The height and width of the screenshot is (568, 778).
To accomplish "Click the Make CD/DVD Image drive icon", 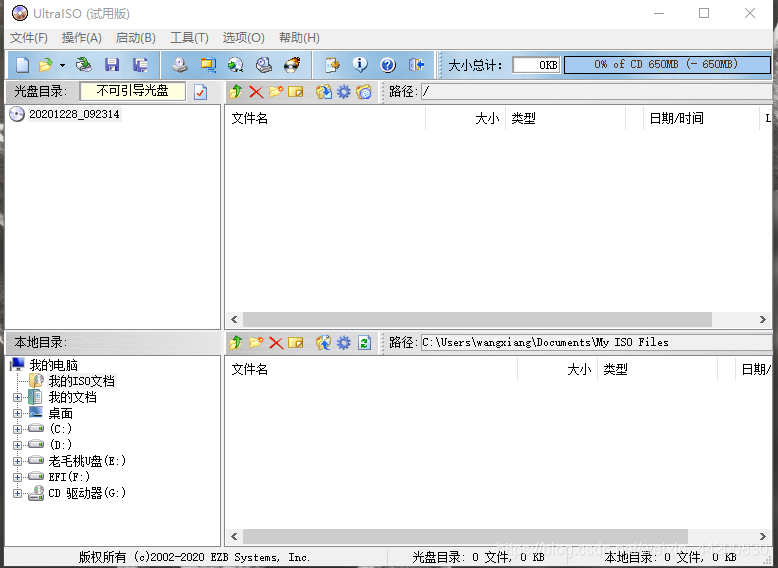I will 180,65.
